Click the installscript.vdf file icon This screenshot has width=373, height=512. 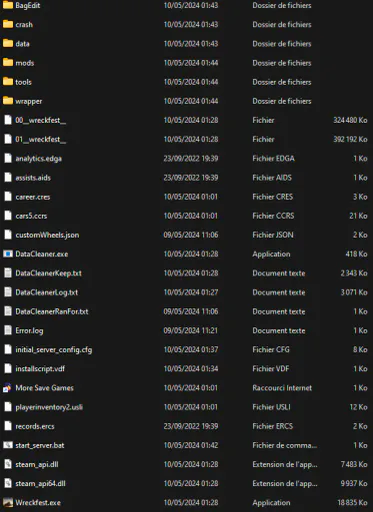point(8,369)
